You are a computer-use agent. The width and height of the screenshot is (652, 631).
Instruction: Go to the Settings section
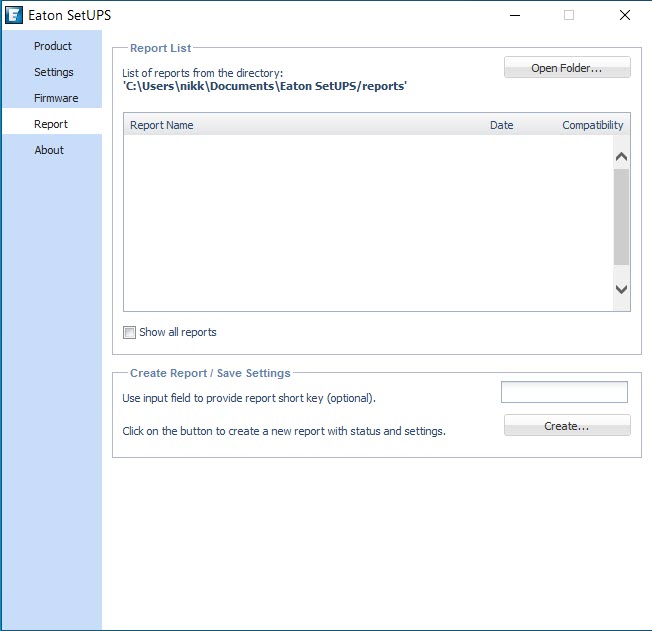click(x=52, y=72)
